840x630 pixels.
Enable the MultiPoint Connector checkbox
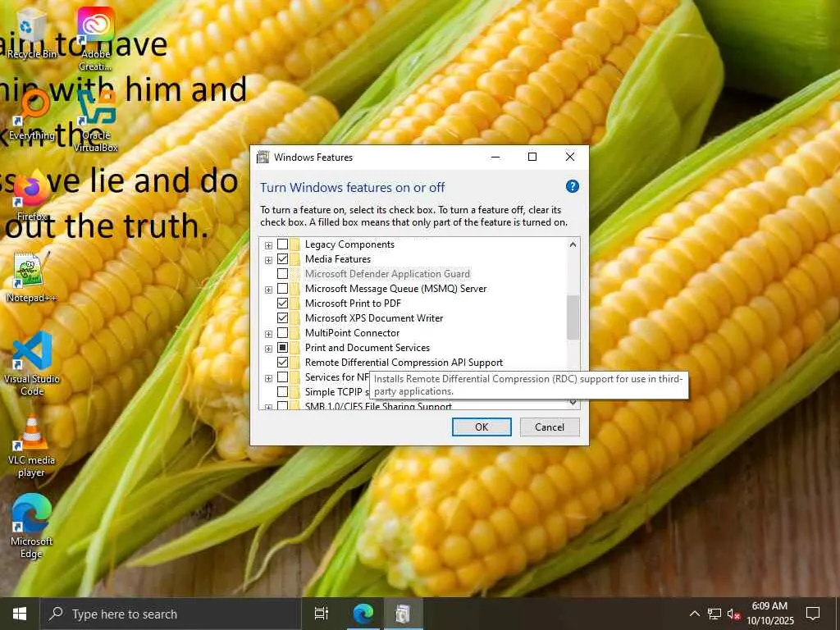(282, 333)
